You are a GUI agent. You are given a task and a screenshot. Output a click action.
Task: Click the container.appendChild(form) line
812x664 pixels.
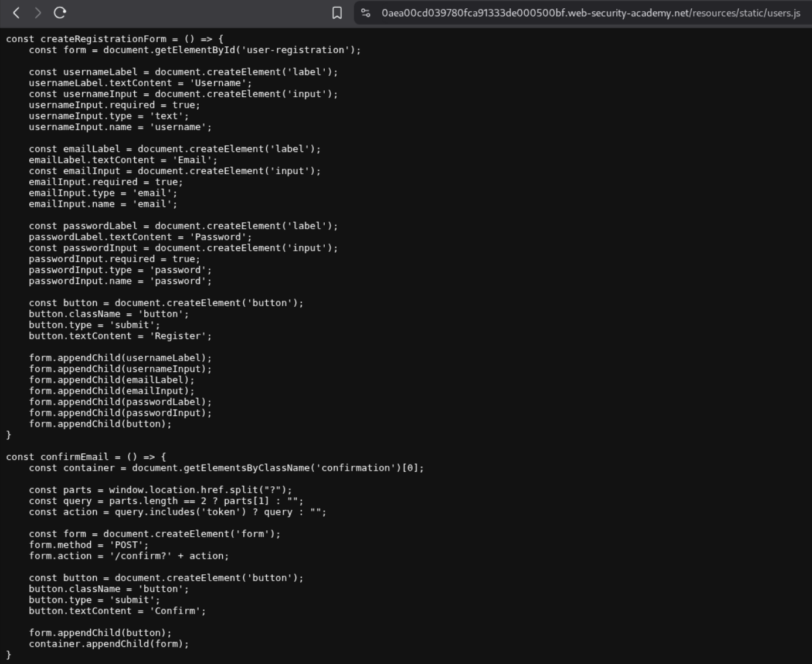[x=109, y=643]
